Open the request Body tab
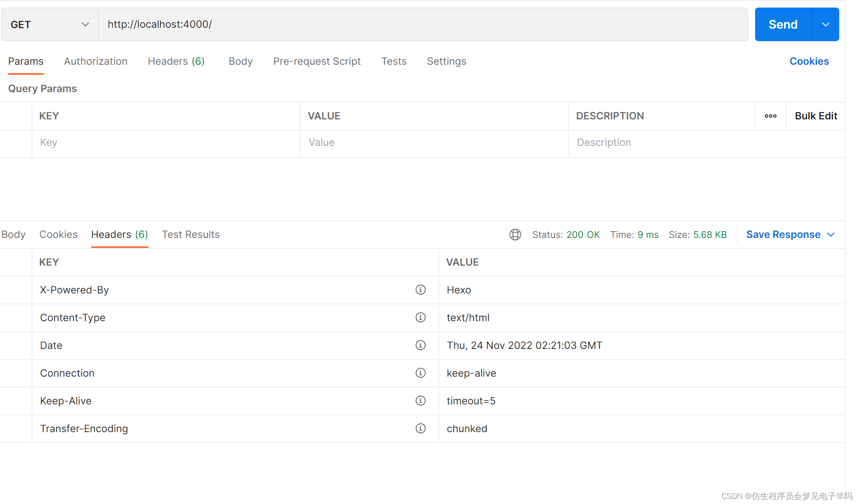 coord(241,61)
